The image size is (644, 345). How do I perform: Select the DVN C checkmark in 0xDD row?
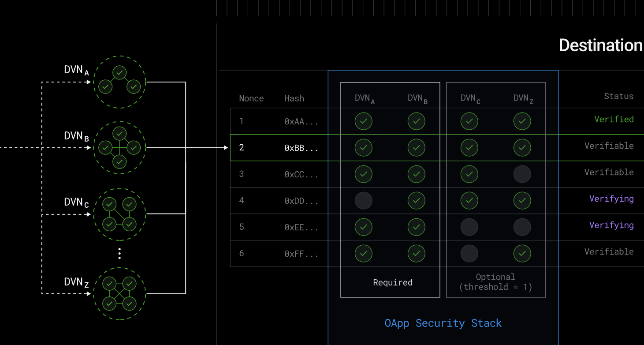[469, 201]
